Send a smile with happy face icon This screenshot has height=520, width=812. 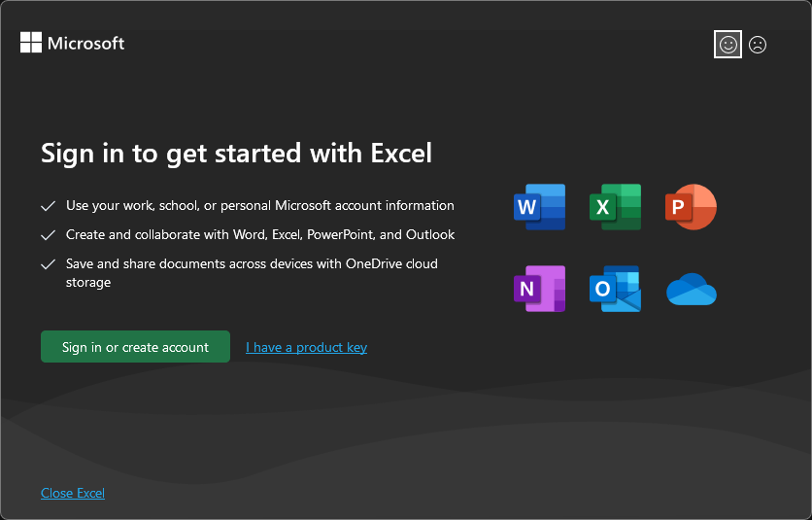click(727, 45)
